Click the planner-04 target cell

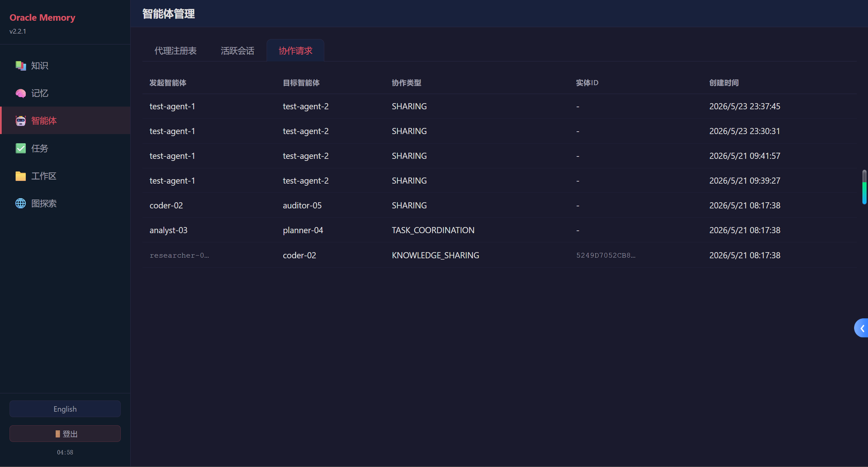[303, 230]
